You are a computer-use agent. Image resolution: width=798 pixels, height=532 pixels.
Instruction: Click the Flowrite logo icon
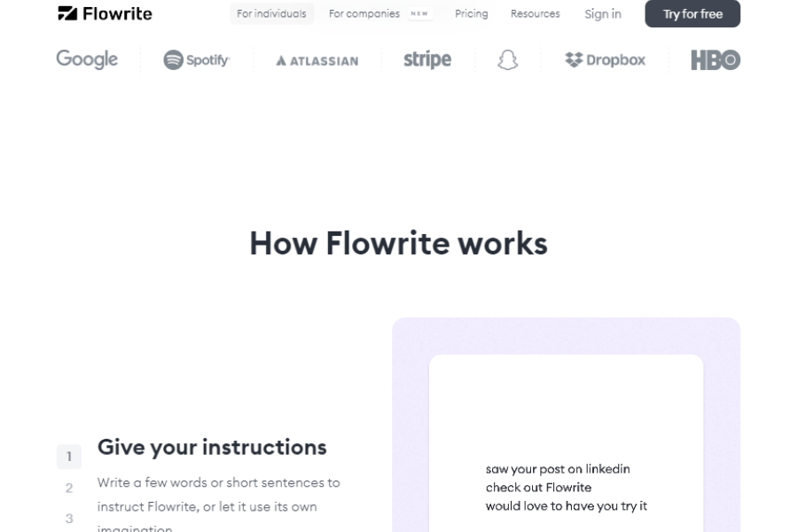coord(66,12)
